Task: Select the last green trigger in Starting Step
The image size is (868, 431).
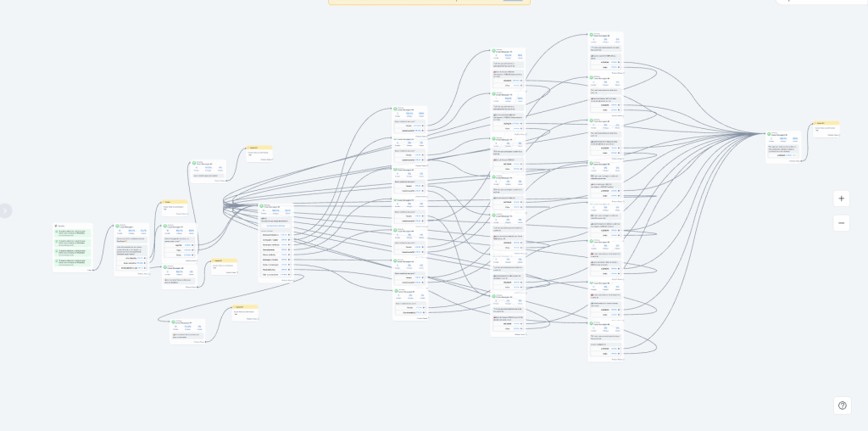Action: point(73,262)
